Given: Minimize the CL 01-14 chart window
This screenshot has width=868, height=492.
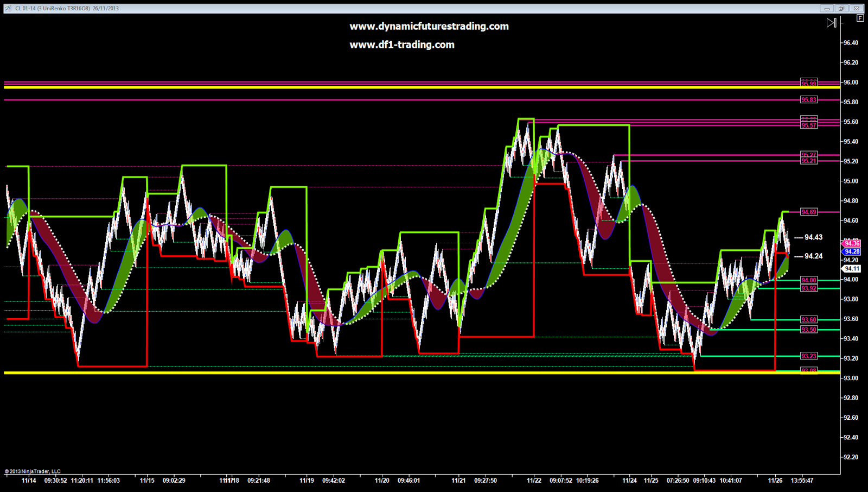Looking at the screenshot, I should coord(827,8).
